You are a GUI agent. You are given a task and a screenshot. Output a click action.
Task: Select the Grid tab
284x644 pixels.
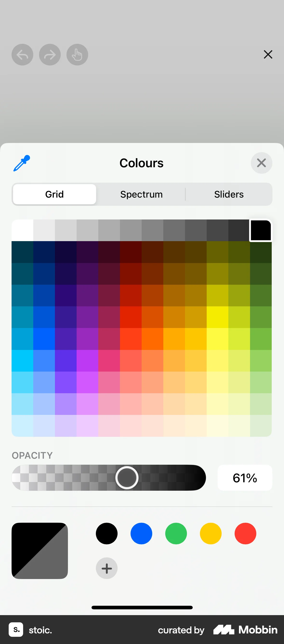[x=54, y=194]
